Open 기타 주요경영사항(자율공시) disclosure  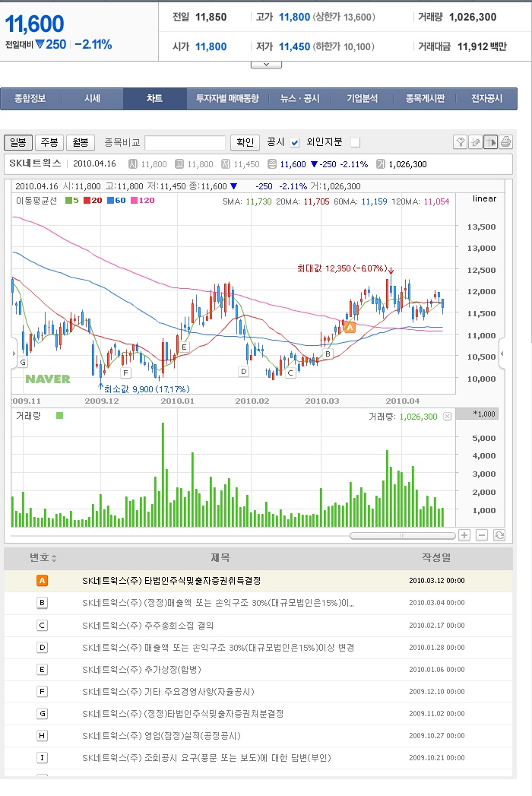(168, 691)
